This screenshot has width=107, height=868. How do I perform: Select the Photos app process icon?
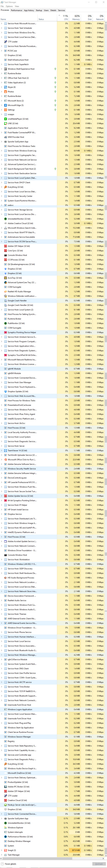point(5,92)
